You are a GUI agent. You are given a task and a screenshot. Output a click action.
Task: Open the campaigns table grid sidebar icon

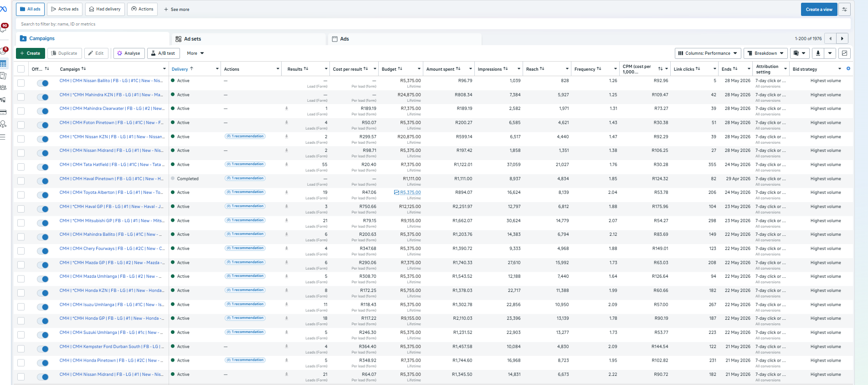point(3,63)
